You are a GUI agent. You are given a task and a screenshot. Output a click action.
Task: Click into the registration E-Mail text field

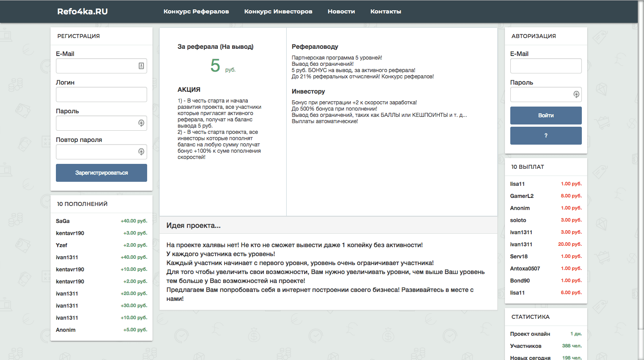[96, 66]
